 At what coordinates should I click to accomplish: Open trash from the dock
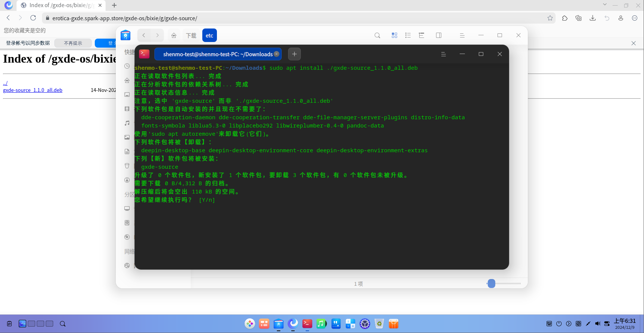click(x=379, y=324)
